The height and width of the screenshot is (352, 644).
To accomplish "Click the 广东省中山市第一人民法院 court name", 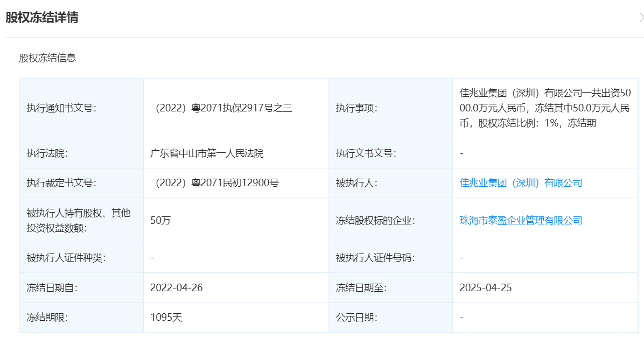I will point(207,153).
